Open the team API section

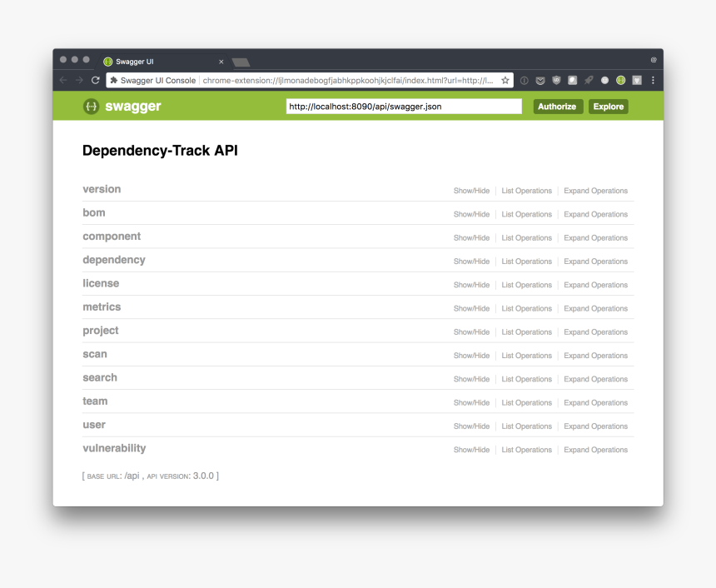pos(95,401)
